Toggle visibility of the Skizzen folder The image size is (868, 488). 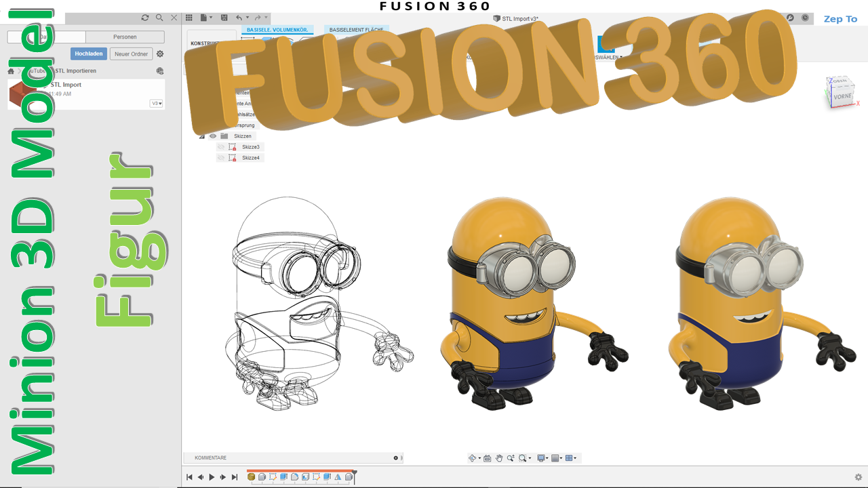pyautogui.click(x=213, y=136)
